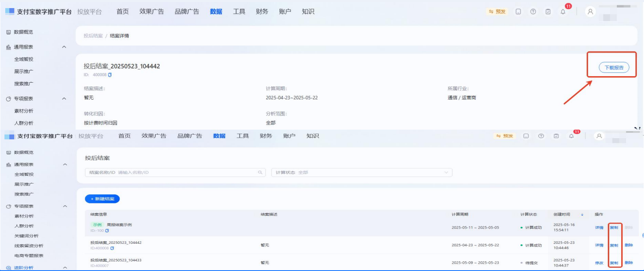Go back via 投后结案 breadcrumb link
This screenshot has height=271, width=644.
point(93,36)
